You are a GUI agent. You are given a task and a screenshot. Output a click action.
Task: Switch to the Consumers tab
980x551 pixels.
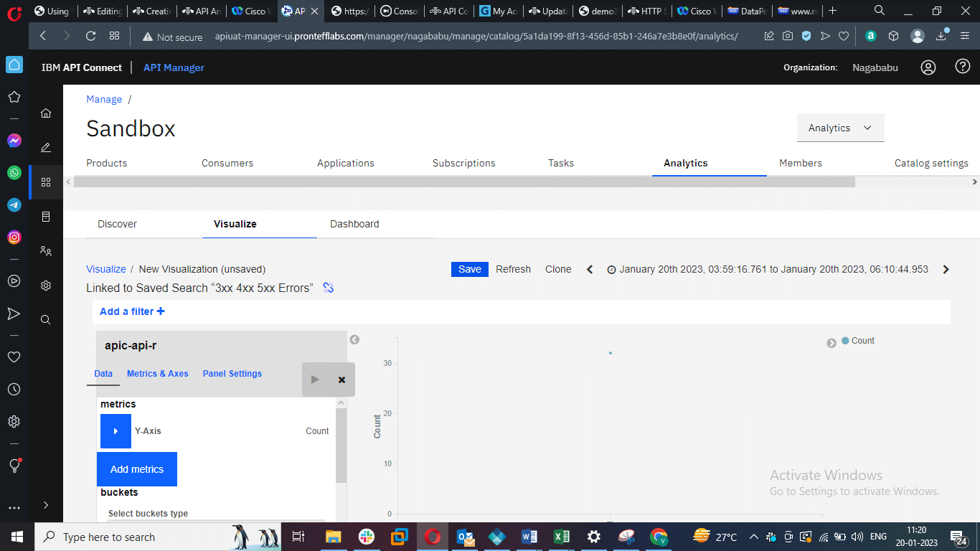tap(227, 163)
